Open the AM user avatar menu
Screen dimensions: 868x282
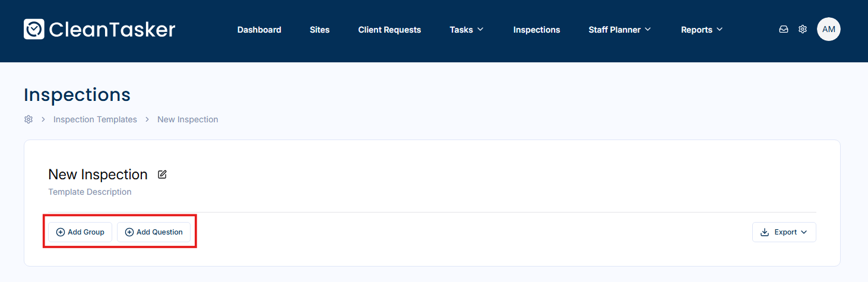tap(828, 29)
